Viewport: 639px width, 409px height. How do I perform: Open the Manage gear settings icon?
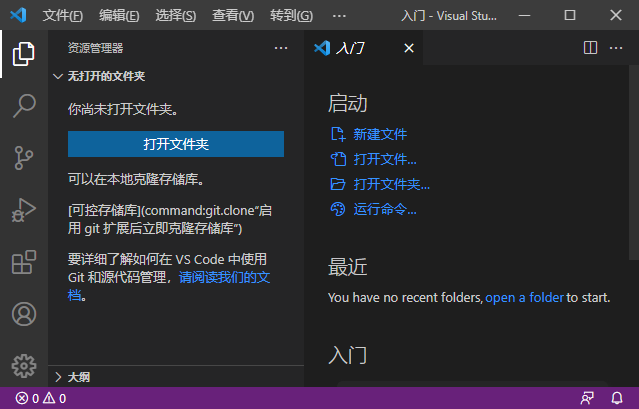coord(24,366)
